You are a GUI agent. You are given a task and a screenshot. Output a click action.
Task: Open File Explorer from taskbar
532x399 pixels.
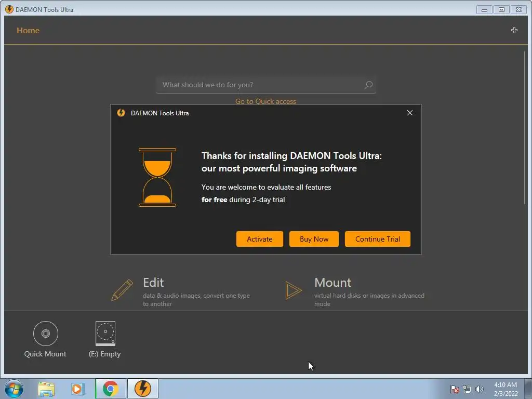coord(46,389)
